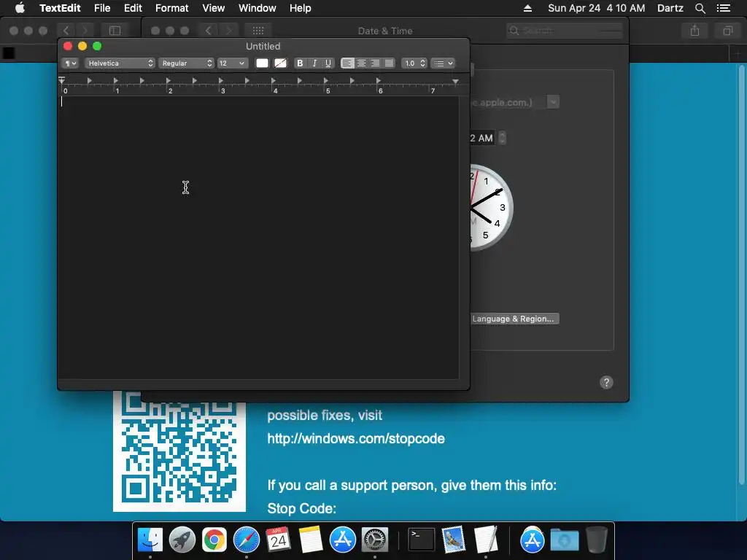Viewport: 747px width, 560px height.
Task: Open Notification Center list icon
Action: click(x=723, y=8)
